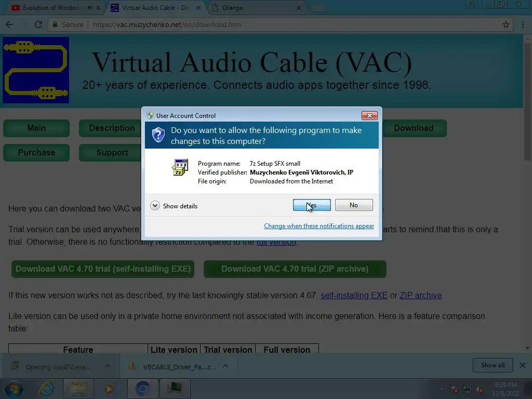Viewport: 532px width, 399px height.
Task: Open the taskbar clock and date
Action: [506, 389]
